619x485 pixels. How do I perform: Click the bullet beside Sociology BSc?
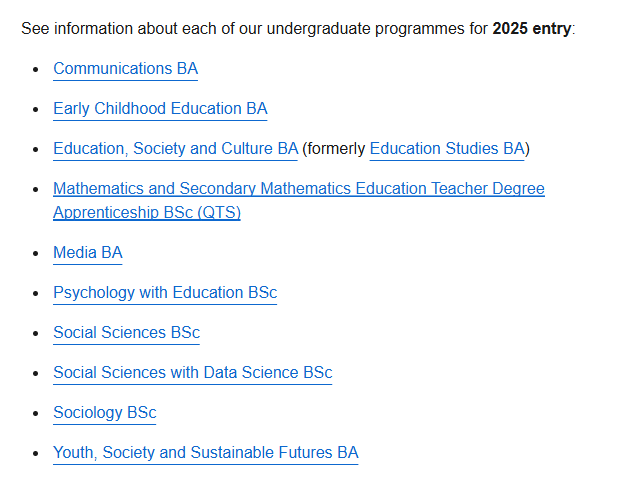36,413
